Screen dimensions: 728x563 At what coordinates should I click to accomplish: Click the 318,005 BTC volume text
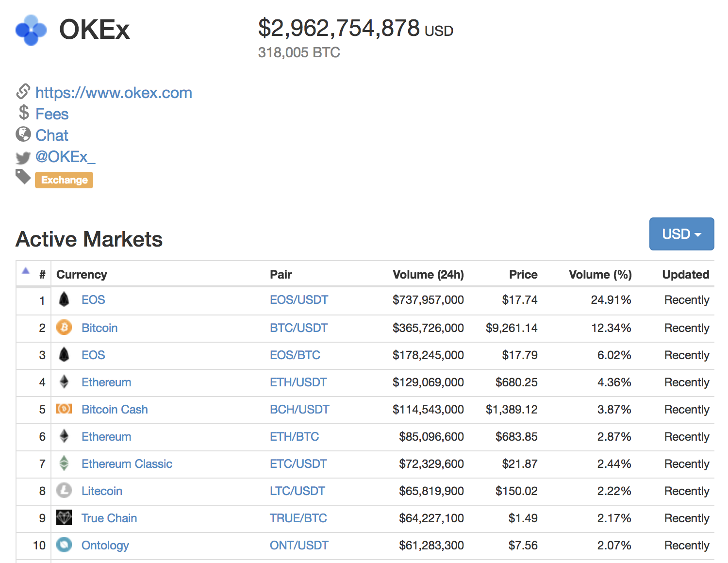pos(299,52)
